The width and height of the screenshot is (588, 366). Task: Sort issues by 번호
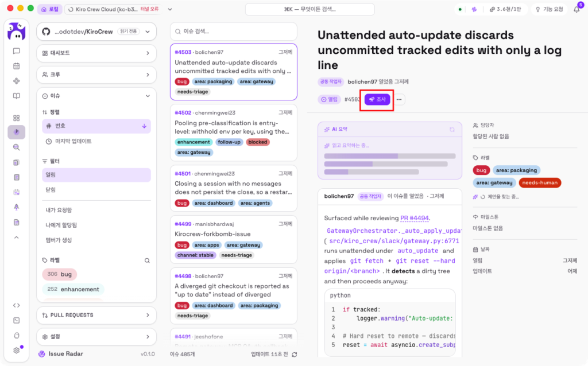coord(96,126)
